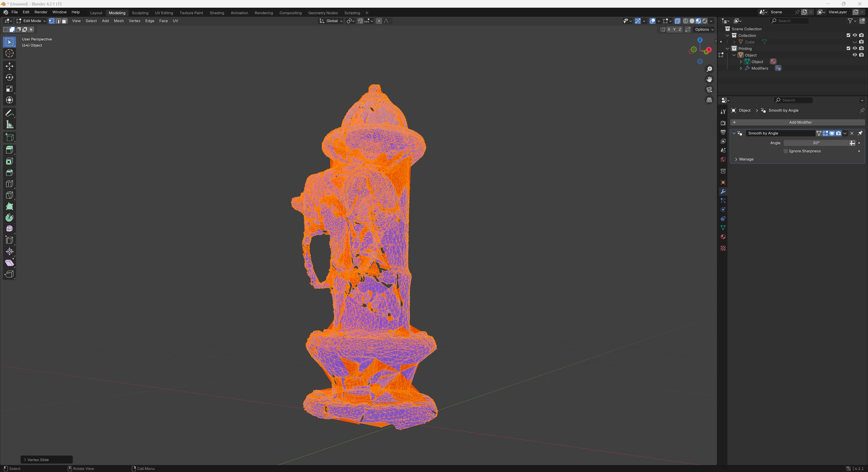The width and height of the screenshot is (868, 472).
Task: Select the Extrude Region tool
Action: coord(9,150)
